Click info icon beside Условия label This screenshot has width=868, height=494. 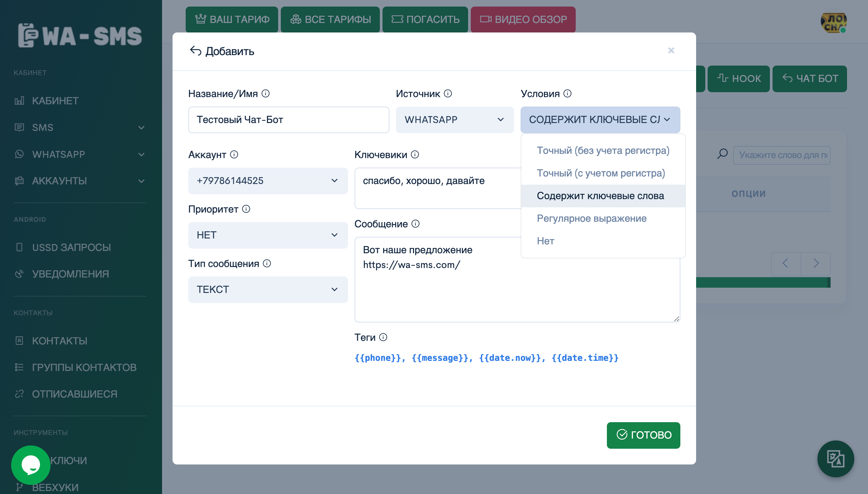[x=567, y=93]
